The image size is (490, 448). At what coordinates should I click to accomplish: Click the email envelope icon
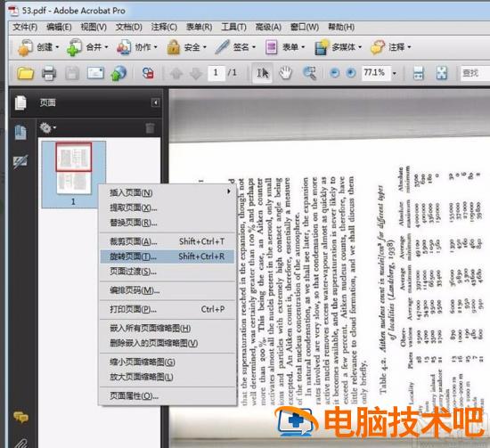(x=95, y=73)
